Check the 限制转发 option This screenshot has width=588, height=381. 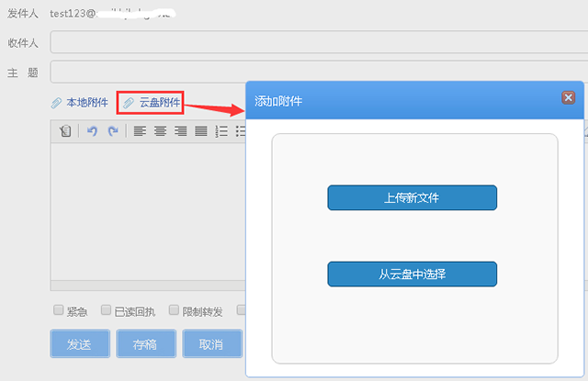coord(175,310)
